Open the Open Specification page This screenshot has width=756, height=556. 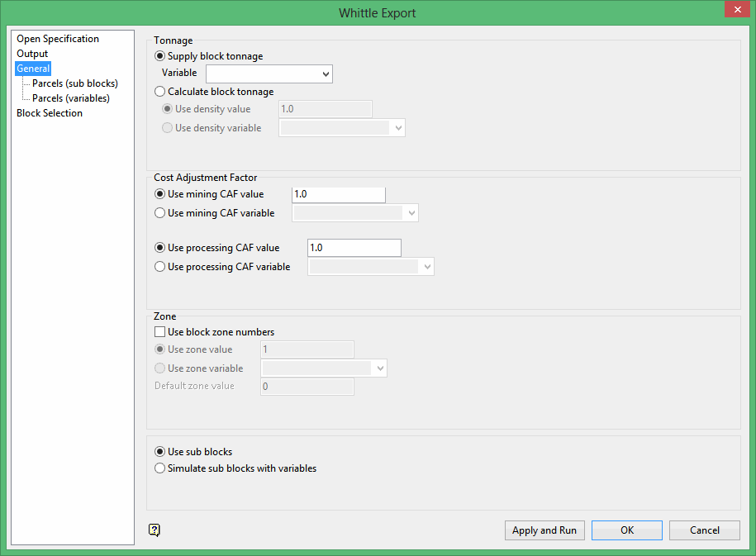tap(58, 39)
